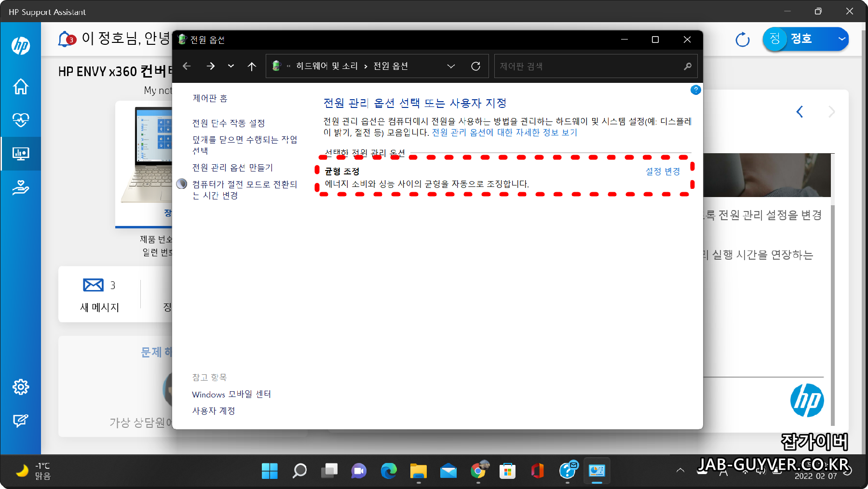Open 전원 단추 작동 설정 link
This screenshot has height=489, width=868.
coord(229,123)
